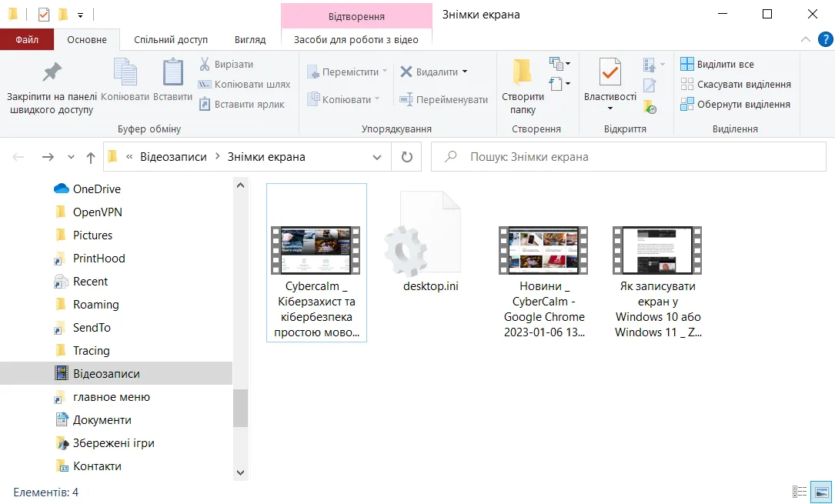The height and width of the screenshot is (504, 835).
Task: Switch to the Вигляд tab
Action: (x=250, y=40)
